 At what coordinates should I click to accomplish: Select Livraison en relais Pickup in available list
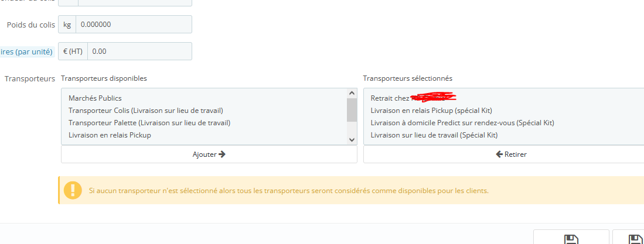(x=110, y=135)
